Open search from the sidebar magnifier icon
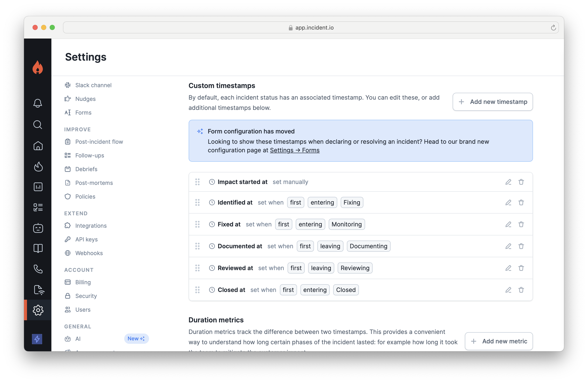This screenshot has width=588, height=383. click(38, 124)
